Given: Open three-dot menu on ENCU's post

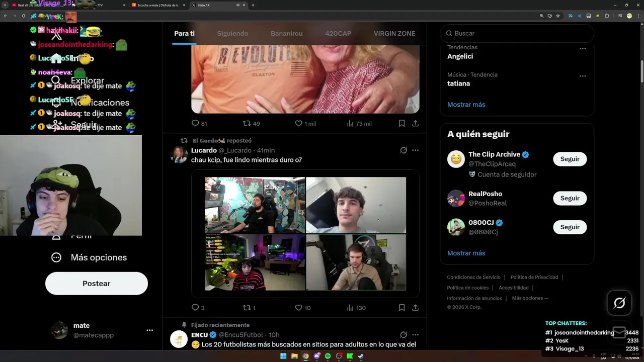Looking at the screenshot, I should [415, 335].
